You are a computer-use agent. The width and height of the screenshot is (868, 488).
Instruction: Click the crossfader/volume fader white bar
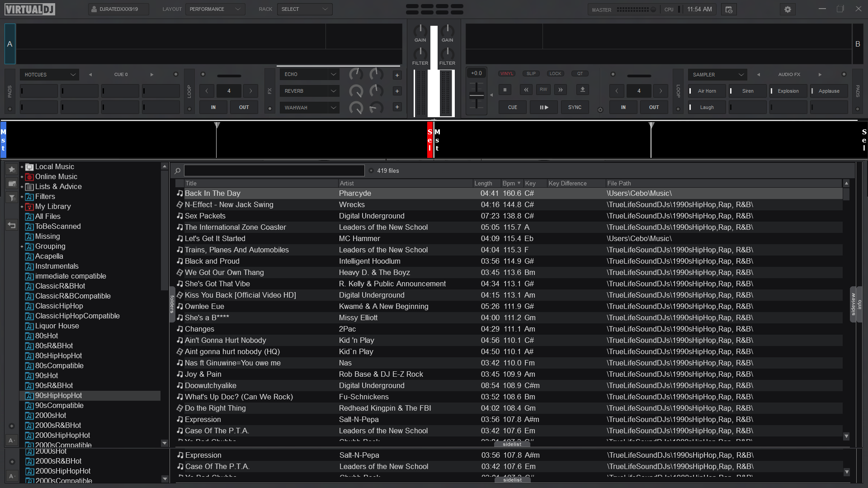coord(434,71)
